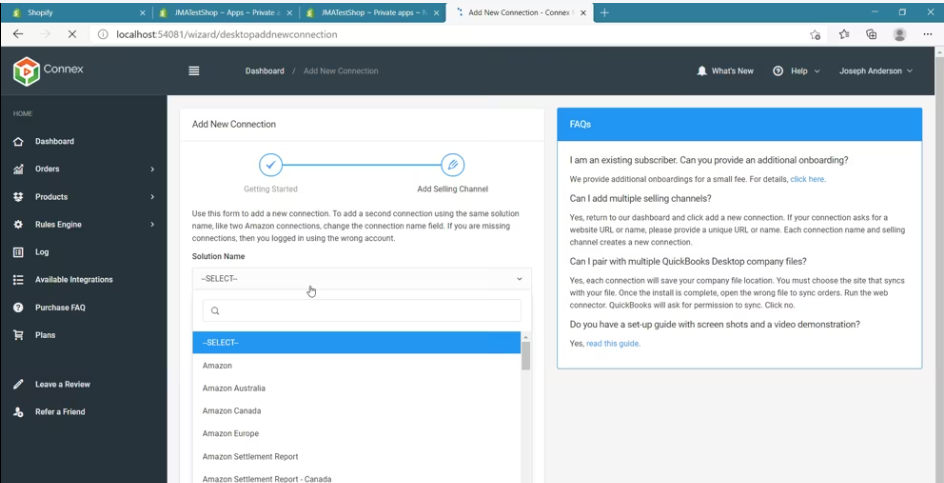
Task: Choose Amazon Europe from the list
Action: coord(356,434)
